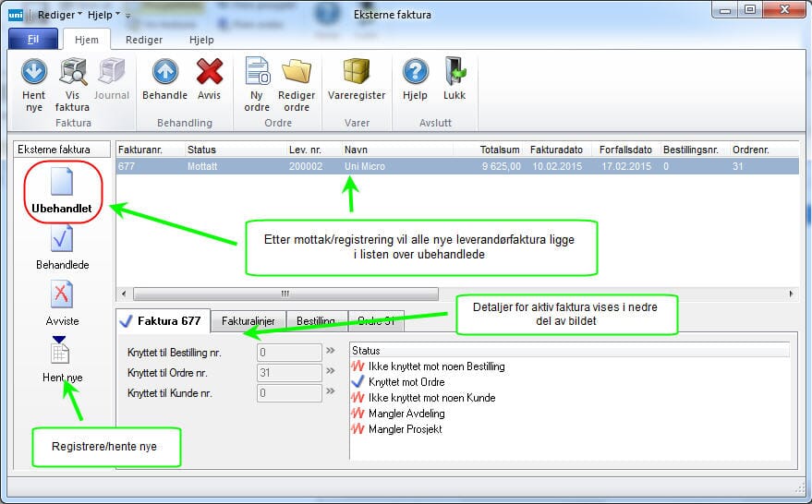Close the window with the Lukk icon
812x504 pixels.
click(x=454, y=73)
